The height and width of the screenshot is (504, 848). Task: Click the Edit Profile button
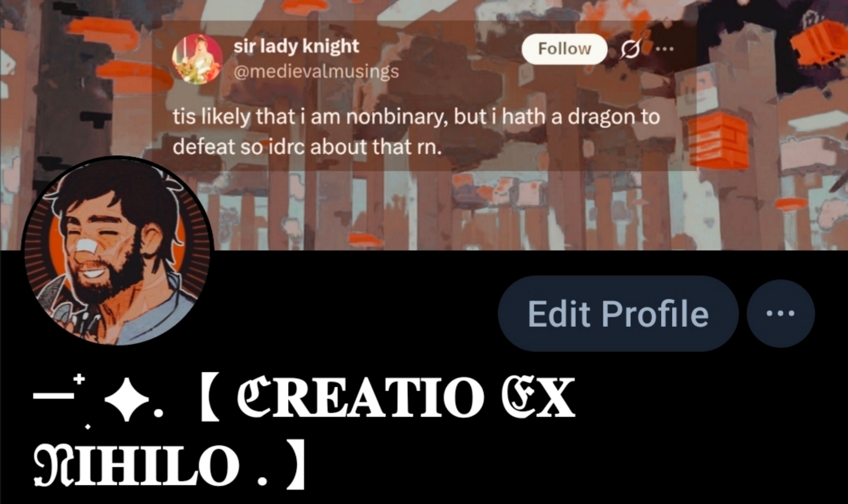[618, 314]
